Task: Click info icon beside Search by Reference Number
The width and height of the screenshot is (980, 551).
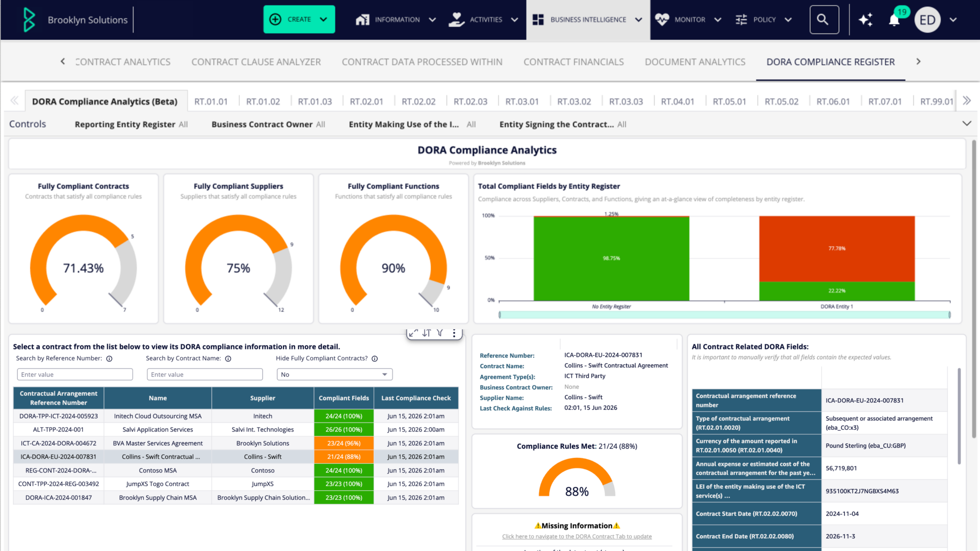Action: 109,359
